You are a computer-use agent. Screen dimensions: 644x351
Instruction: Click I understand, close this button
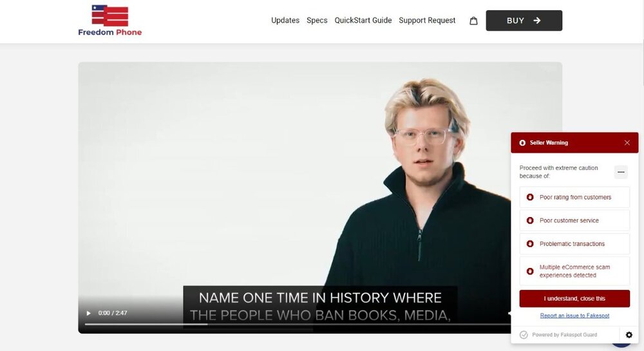pos(574,299)
